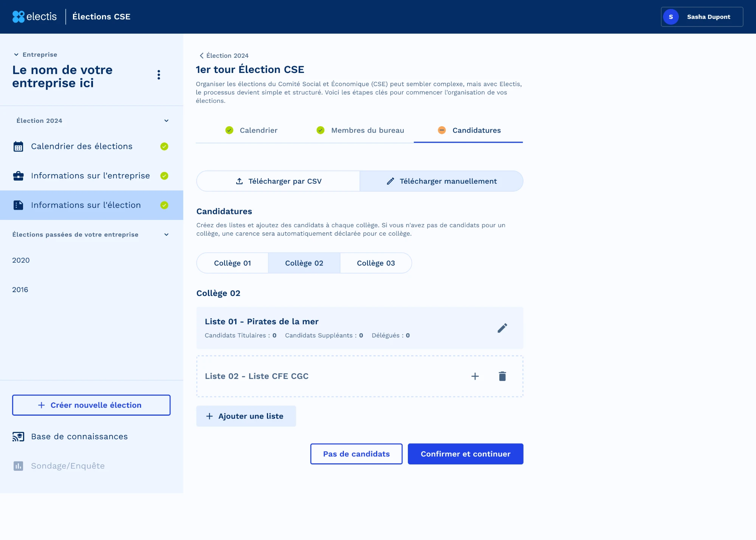Viewport: 756px width, 540px height.
Task: Select Collège 02 segment
Action: tap(304, 263)
